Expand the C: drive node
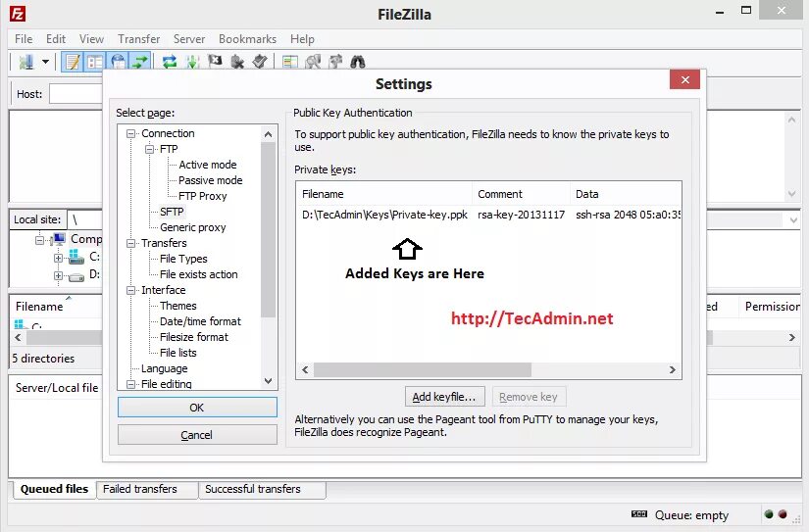This screenshot has height=532, width=809. click(x=58, y=258)
